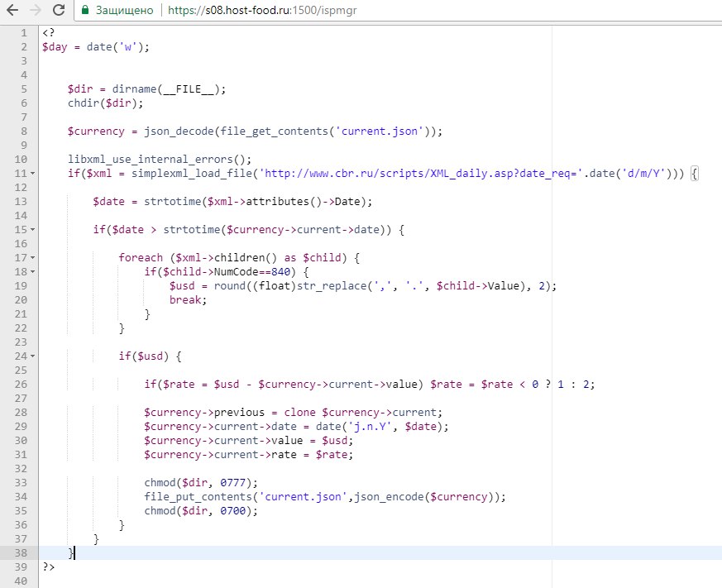Click libxml_use_internal_errors(); statement
This screenshot has width=722, height=588.
click(x=160, y=160)
